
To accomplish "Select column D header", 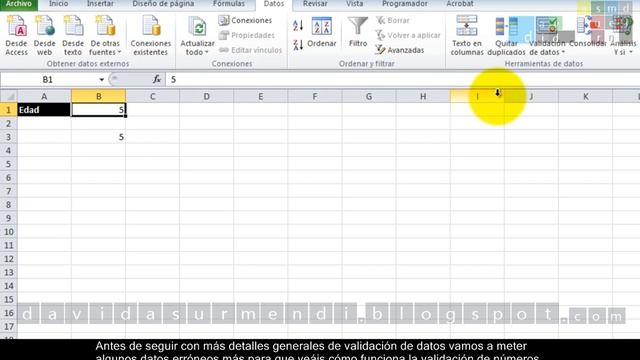I will [x=207, y=96].
